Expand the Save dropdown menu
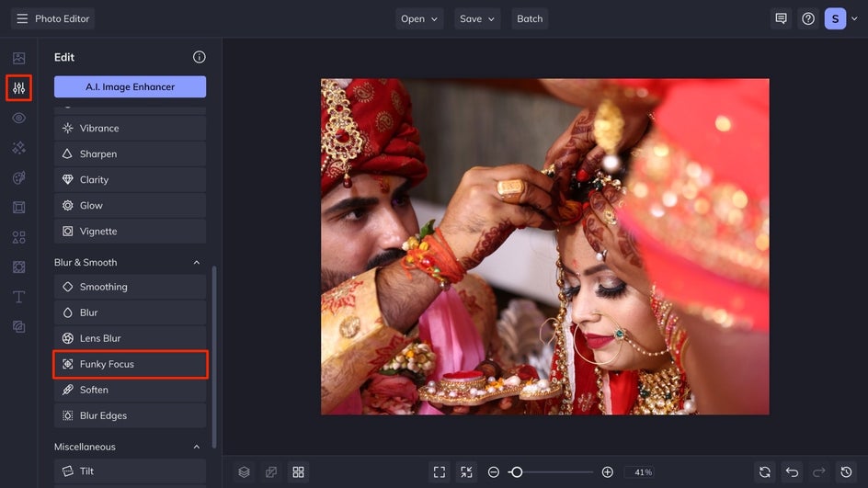868x488 pixels. [x=477, y=18]
